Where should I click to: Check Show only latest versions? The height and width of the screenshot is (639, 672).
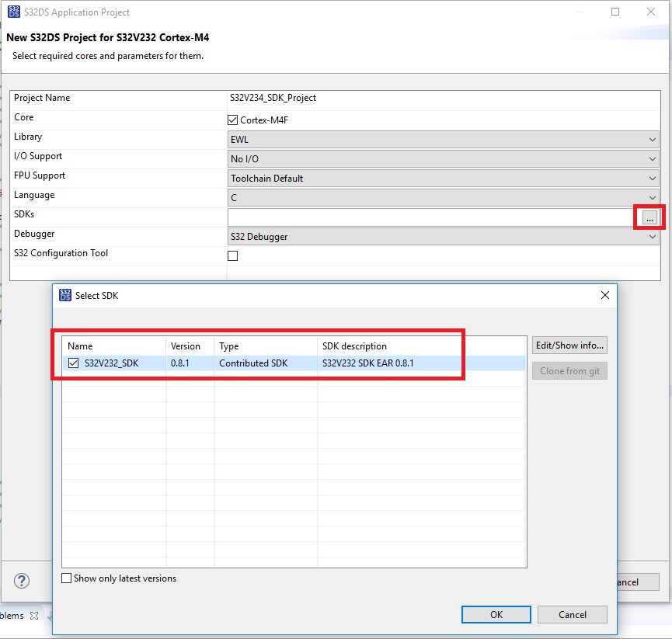(67, 578)
